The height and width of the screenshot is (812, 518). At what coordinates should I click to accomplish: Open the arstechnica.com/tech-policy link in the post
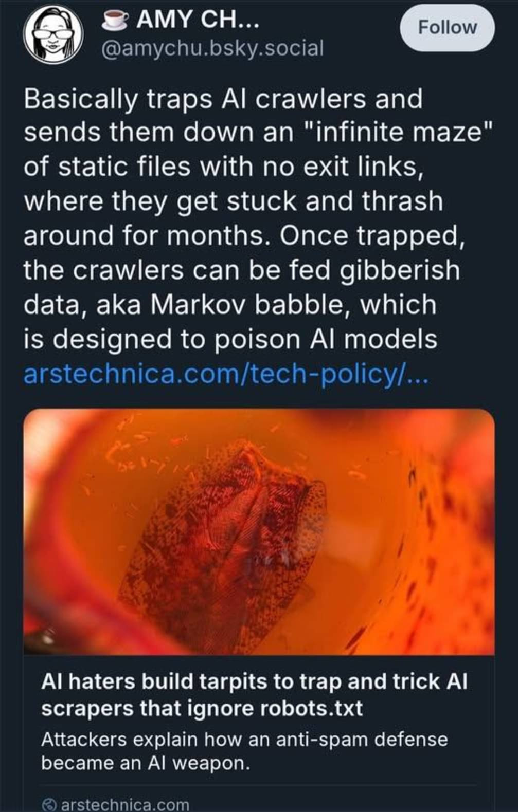point(225,374)
